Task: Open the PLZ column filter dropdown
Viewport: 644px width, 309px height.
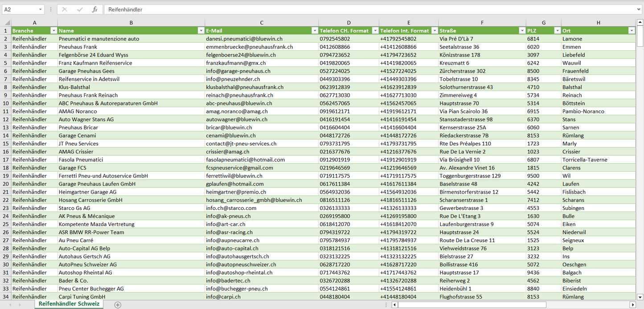Action: [x=557, y=31]
